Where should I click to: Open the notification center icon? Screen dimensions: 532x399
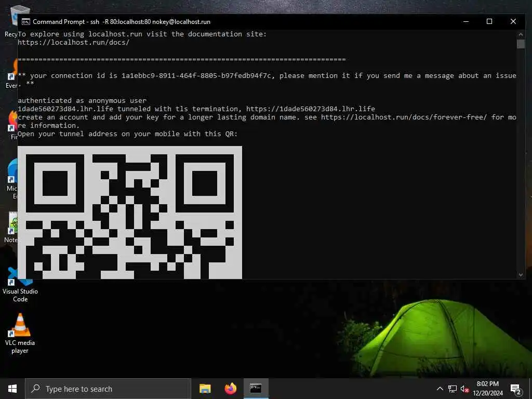coord(515,389)
